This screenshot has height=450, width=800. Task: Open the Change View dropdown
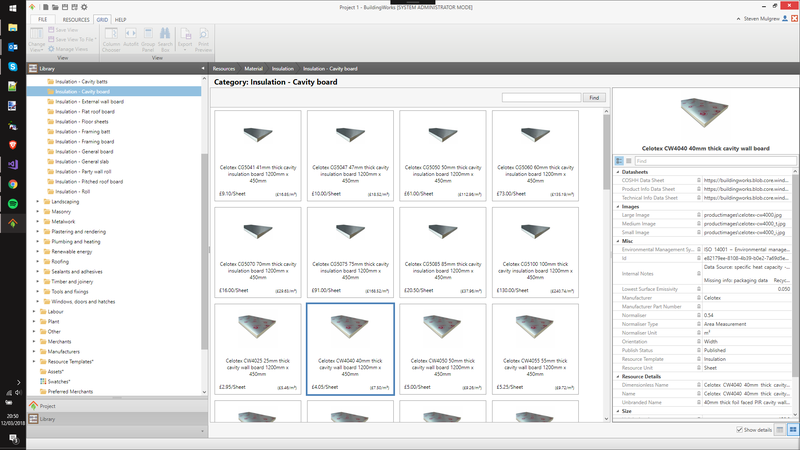pyautogui.click(x=37, y=40)
